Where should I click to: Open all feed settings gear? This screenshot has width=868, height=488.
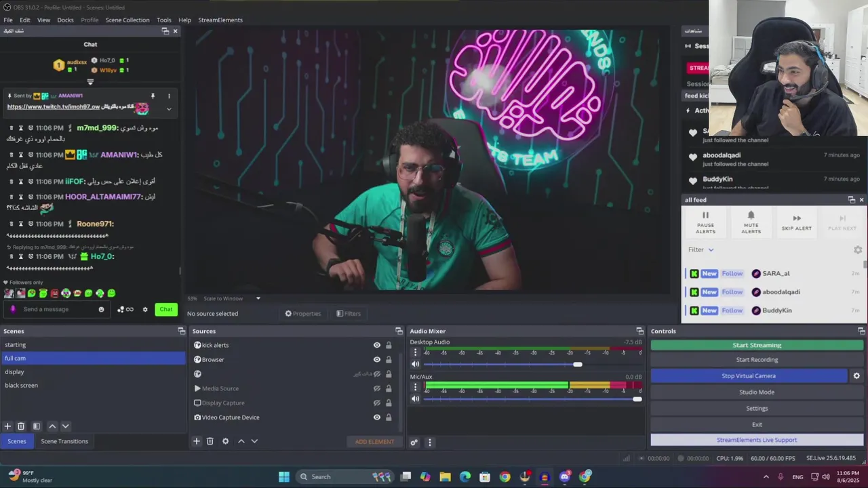click(x=858, y=250)
